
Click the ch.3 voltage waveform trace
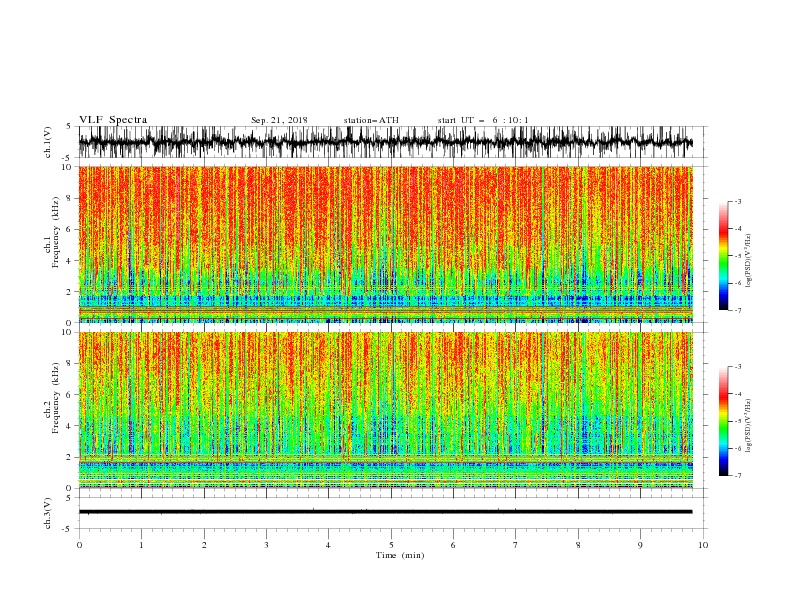coord(385,512)
